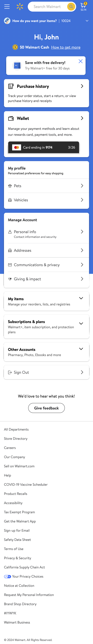This screenshot has width=93, height=644.
Task: Select the Pets paw icon
Action: coord(10,186)
